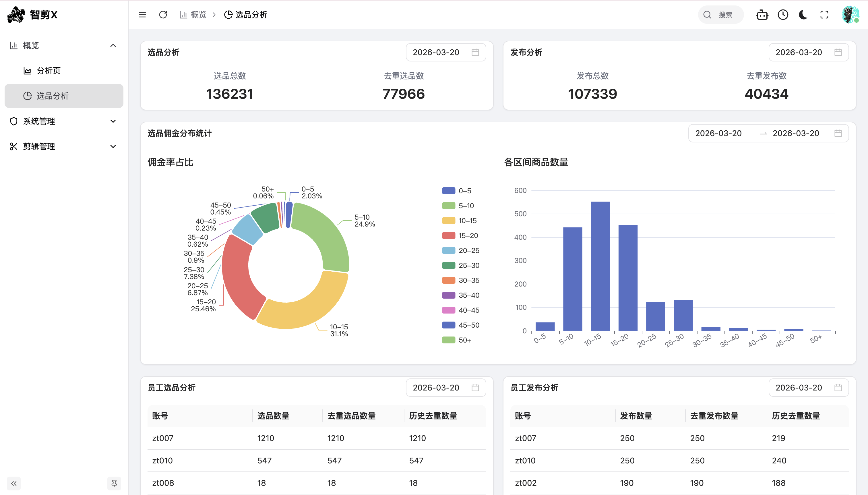Enter fullscreen with the expand icon
The image size is (868, 495).
(824, 15)
